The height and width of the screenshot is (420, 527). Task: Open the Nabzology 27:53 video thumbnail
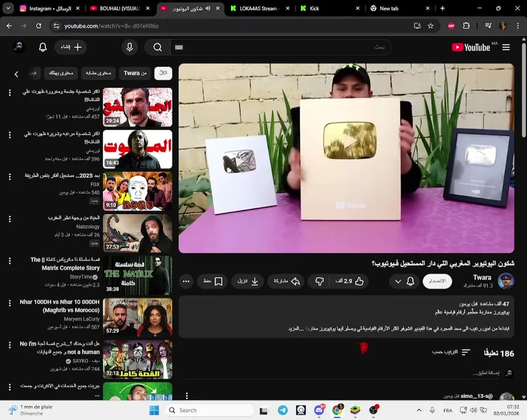point(138,233)
